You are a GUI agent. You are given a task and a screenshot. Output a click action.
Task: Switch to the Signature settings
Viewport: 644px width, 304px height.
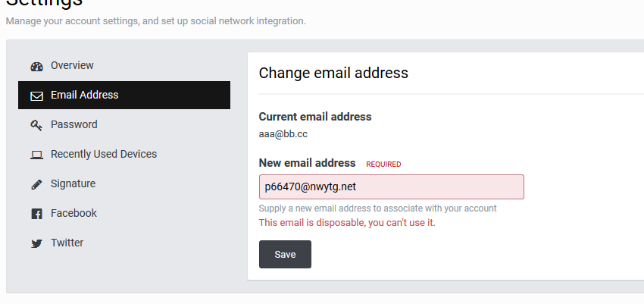[x=124, y=183]
